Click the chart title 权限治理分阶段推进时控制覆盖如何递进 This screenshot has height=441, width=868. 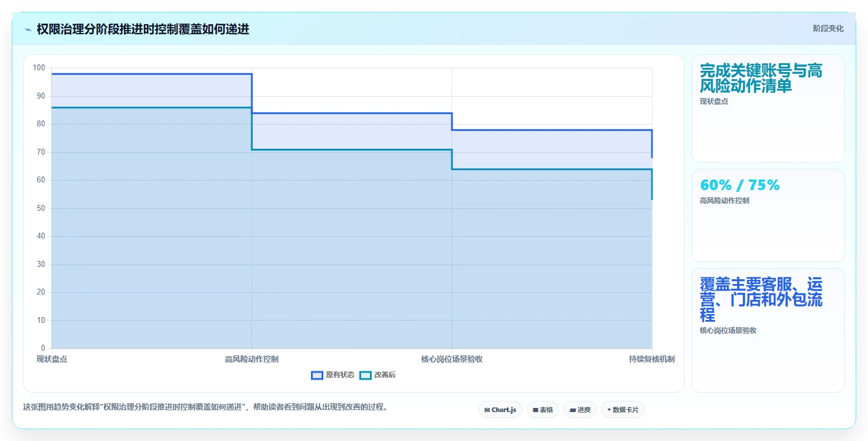[x=143, y=30]
